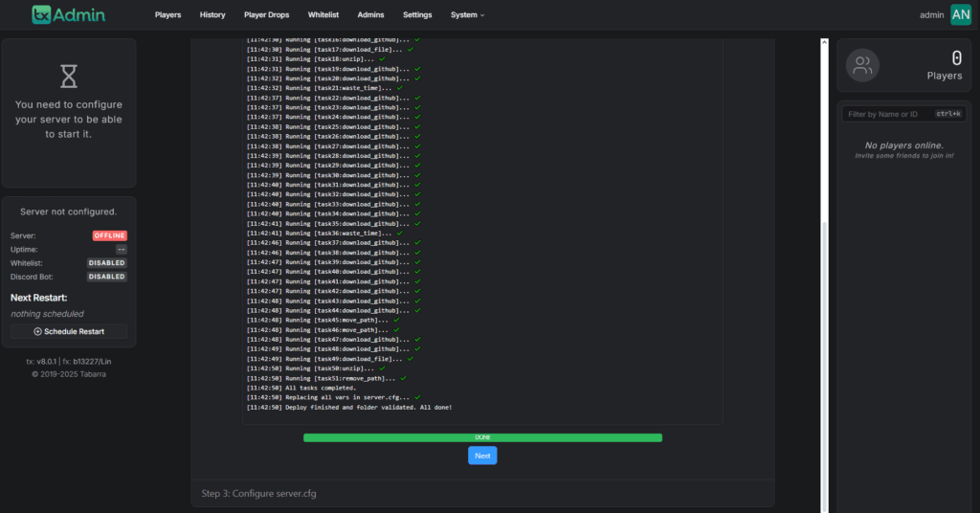Image resolution: width=980 pixels, height=513 pixels.
Task: Open the System dropdown menu
Action: pyautogui.click(x=467, y=15)
